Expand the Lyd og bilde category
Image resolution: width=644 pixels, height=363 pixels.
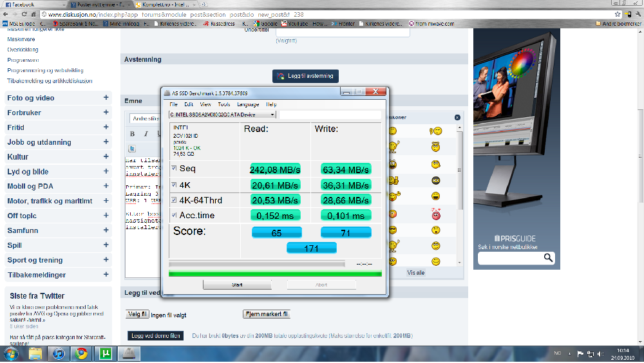point(106,171)
